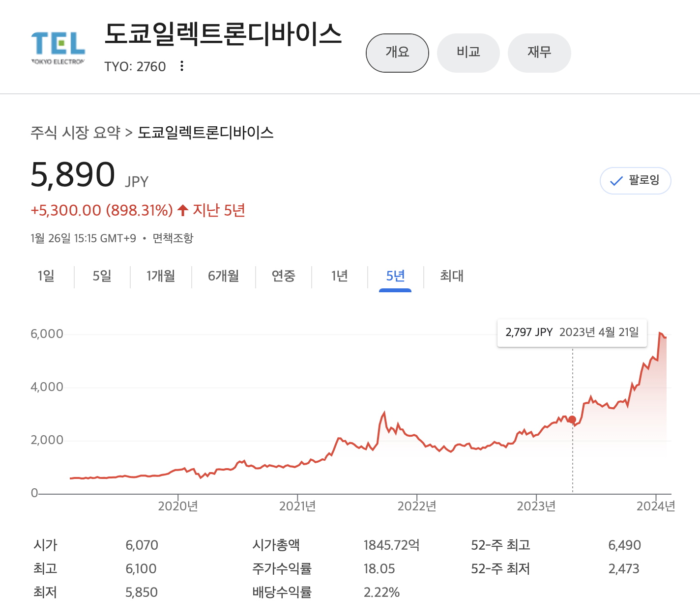Select the 5일 chart range

[102, 276]
